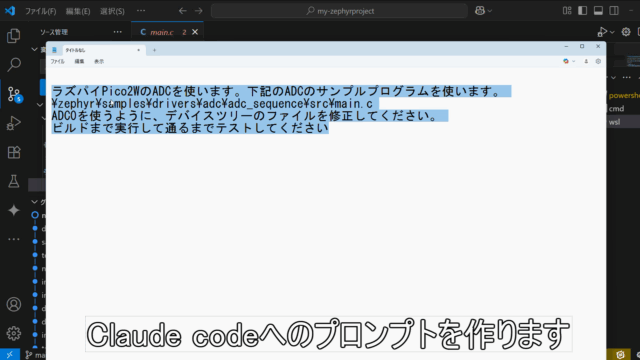Open Customize Layout in VS Code title bar

(x=567, y=11)
